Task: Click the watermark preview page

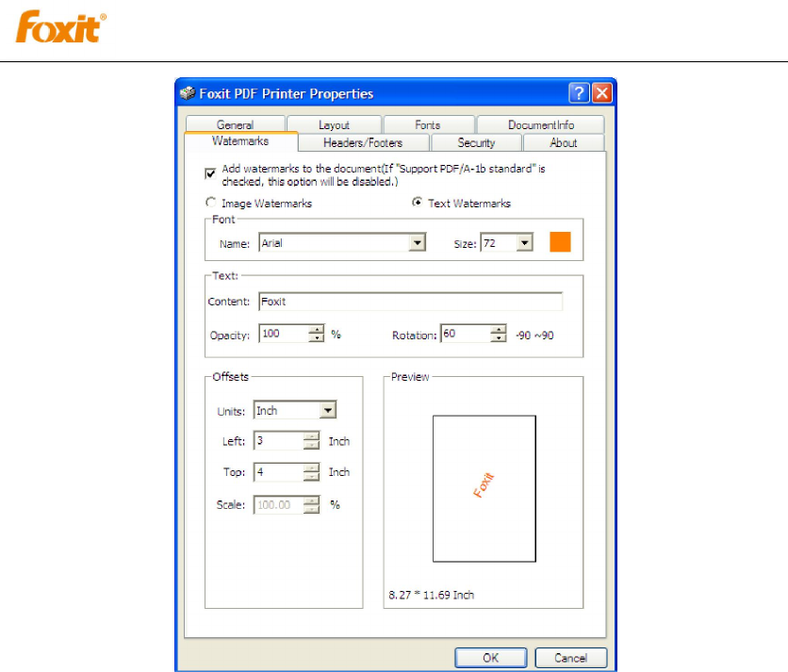Action: pyautogui.click(x=484, y=488)
